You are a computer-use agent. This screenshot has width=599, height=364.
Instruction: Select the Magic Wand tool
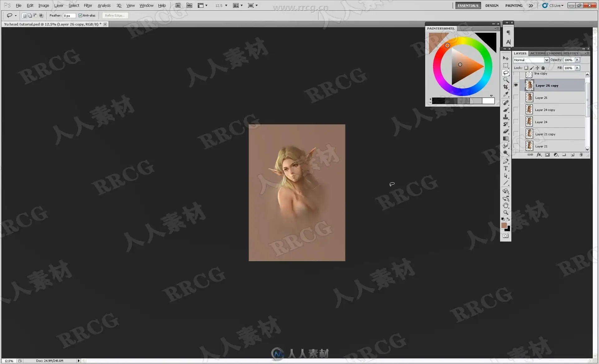(x=506, y=80)
